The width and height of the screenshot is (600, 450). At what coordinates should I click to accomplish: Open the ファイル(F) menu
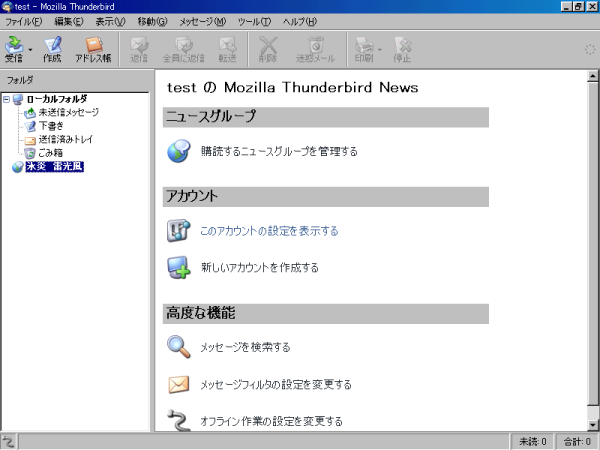pyautogui.click(x=23, y=22)
